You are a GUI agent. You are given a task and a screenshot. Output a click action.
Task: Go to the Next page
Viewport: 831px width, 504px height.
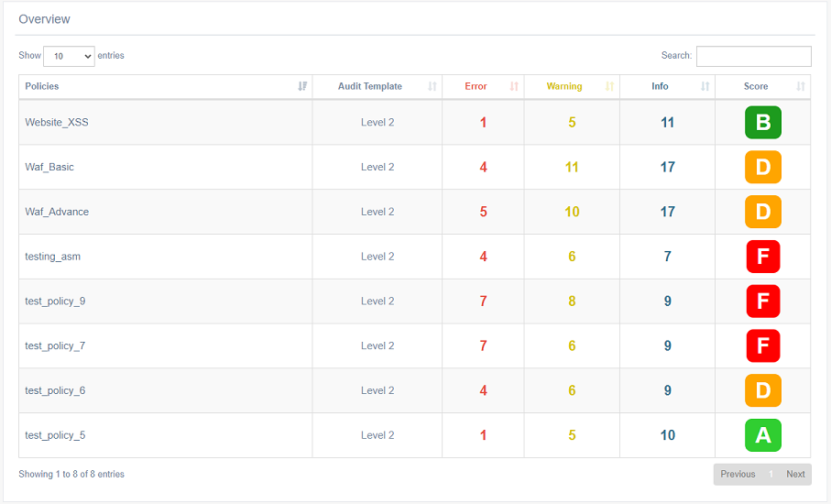point(795,474)
